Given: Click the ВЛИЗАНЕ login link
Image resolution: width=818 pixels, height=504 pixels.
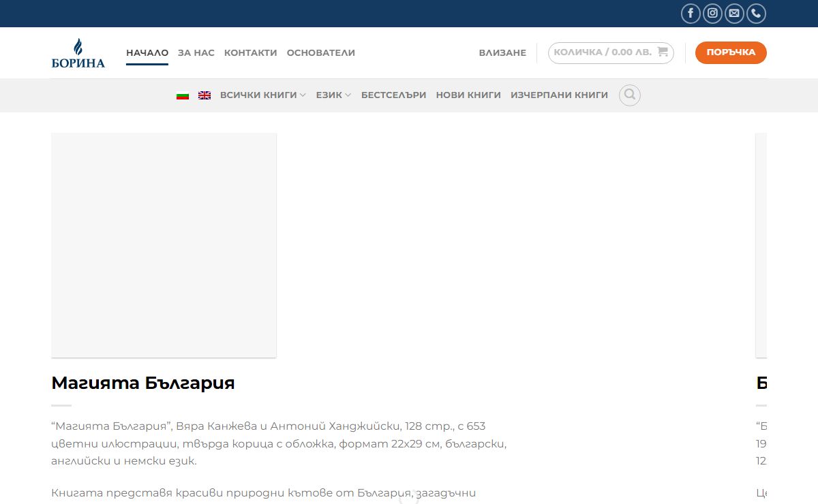Looking at the screenshot, I should [502, 52].
